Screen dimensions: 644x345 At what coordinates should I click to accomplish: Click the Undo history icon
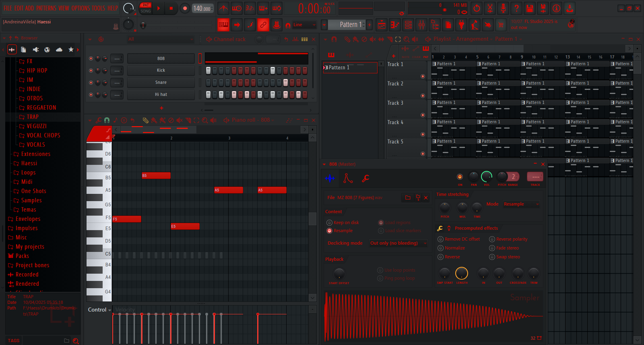477,8
